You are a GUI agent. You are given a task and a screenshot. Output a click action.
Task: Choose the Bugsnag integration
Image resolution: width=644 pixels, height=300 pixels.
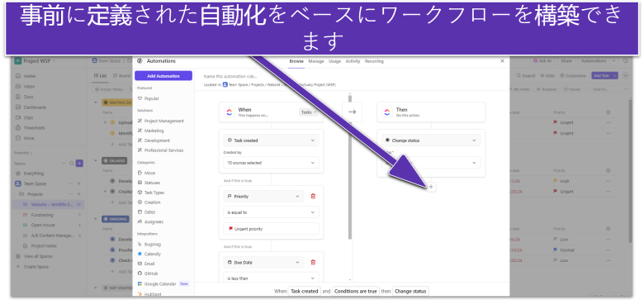pyautogui.click(x=149, y=244)
